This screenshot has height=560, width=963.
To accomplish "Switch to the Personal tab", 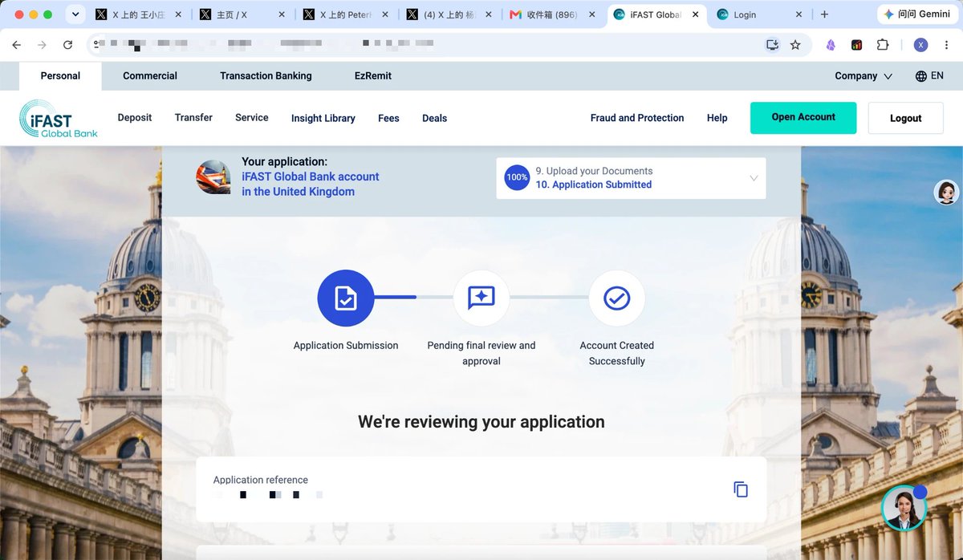I will 60,76.
